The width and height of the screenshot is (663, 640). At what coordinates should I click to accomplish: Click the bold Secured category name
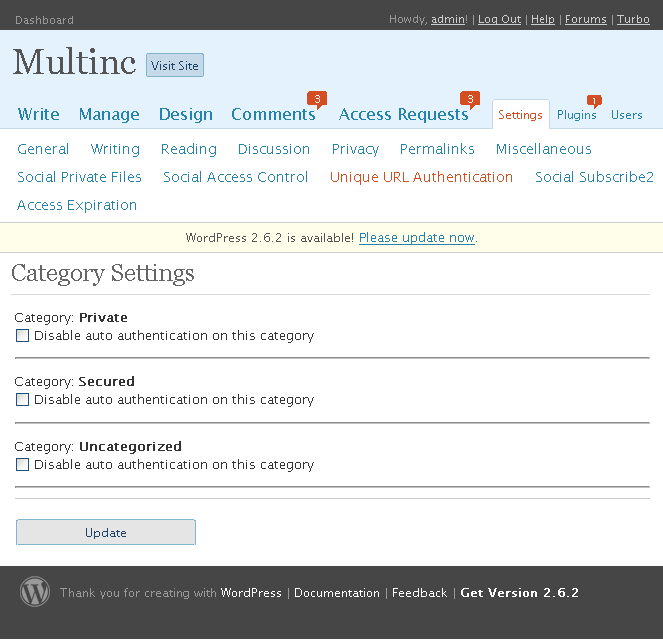[x=107, y=381]
